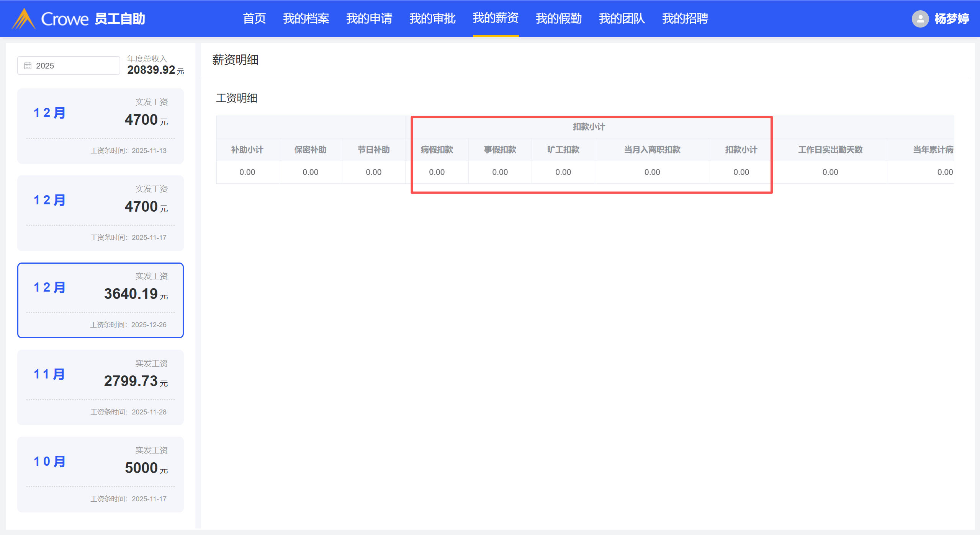The height and width of the screenshot is (535, 980).
Task: Open the 2025 year picker
Action: coord(69,66)
